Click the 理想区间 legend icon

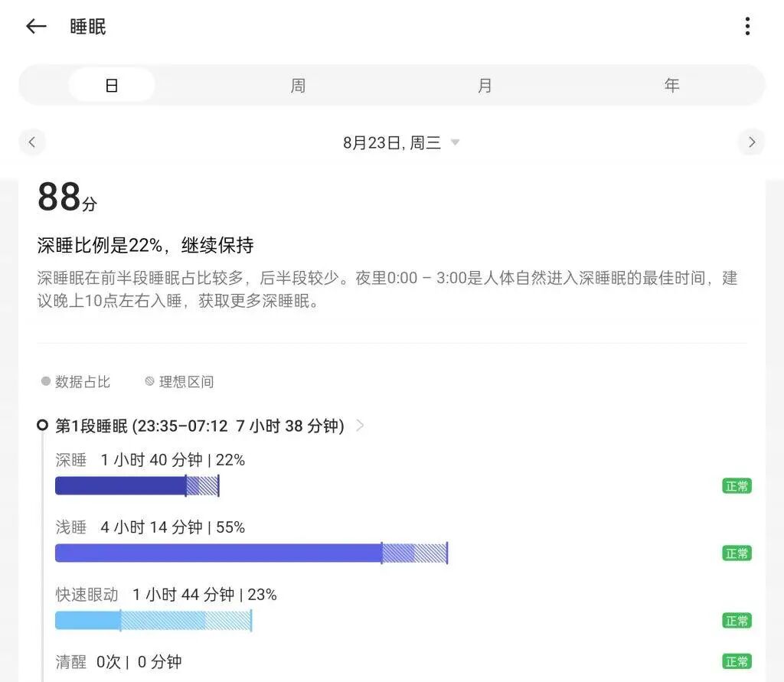tap(149, 381)
